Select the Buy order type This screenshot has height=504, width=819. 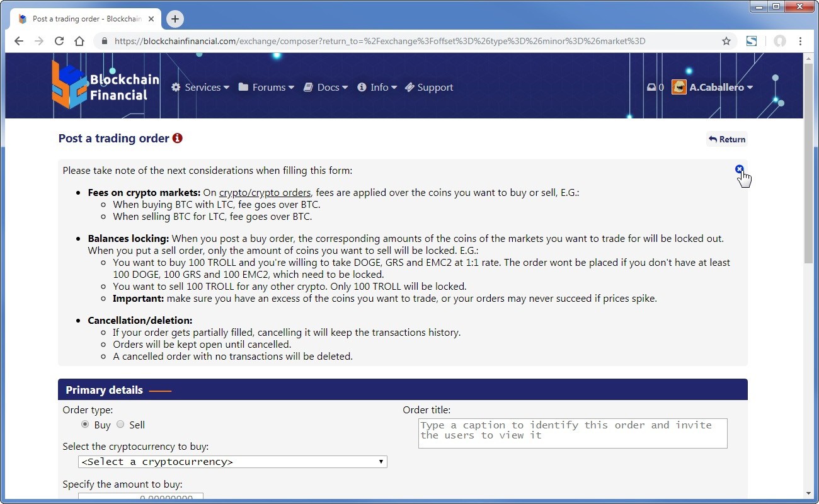(x=85, y=425)
